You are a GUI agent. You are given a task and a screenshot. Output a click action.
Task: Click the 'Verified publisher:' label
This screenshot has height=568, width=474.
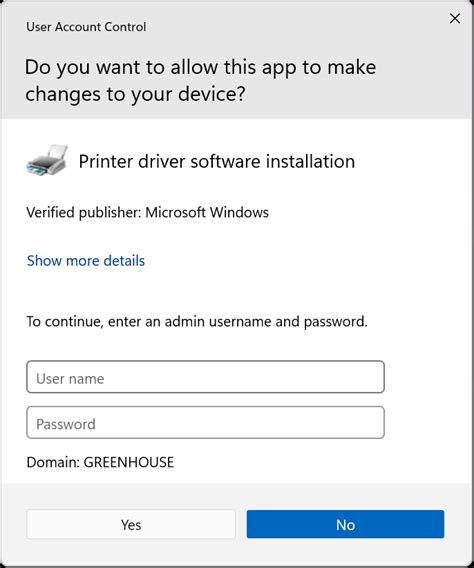click(x=84, y=212)
